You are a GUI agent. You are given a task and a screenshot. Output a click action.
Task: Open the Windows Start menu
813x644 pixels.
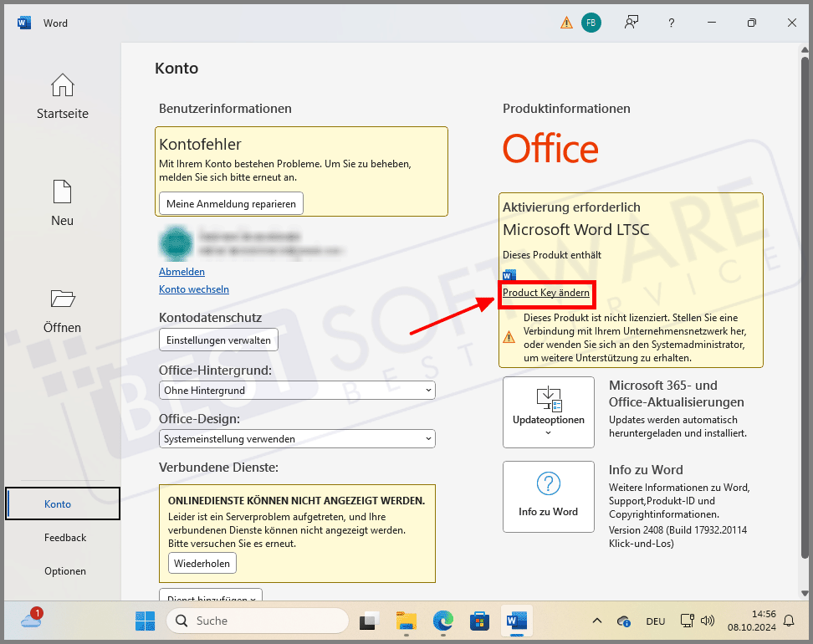tap(146, 621)
